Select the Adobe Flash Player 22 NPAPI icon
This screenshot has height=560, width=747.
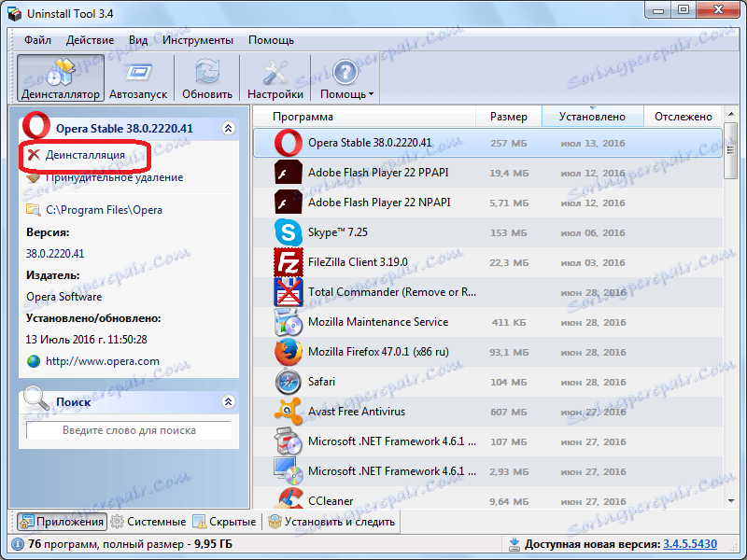(289, 203)
